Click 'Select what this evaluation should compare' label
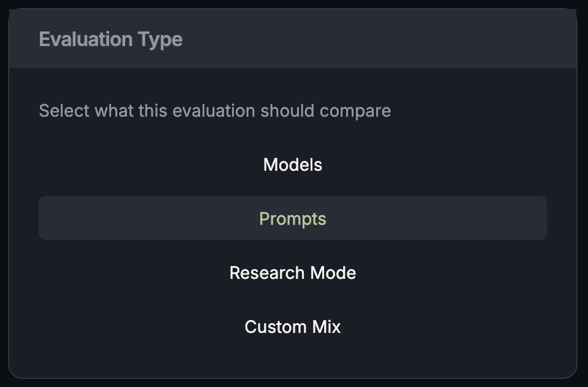This screenshot has height=387, width=588. [x=215, y=111]
